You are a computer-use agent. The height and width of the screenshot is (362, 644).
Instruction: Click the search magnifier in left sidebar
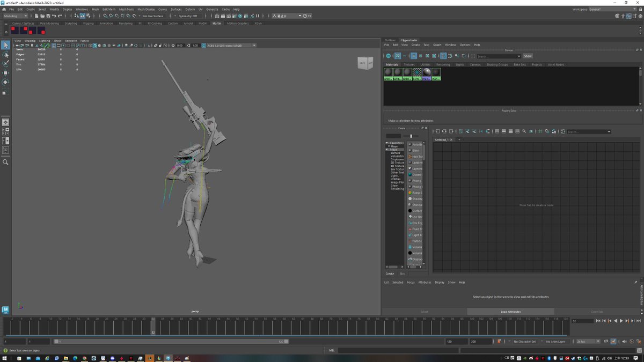5,162
